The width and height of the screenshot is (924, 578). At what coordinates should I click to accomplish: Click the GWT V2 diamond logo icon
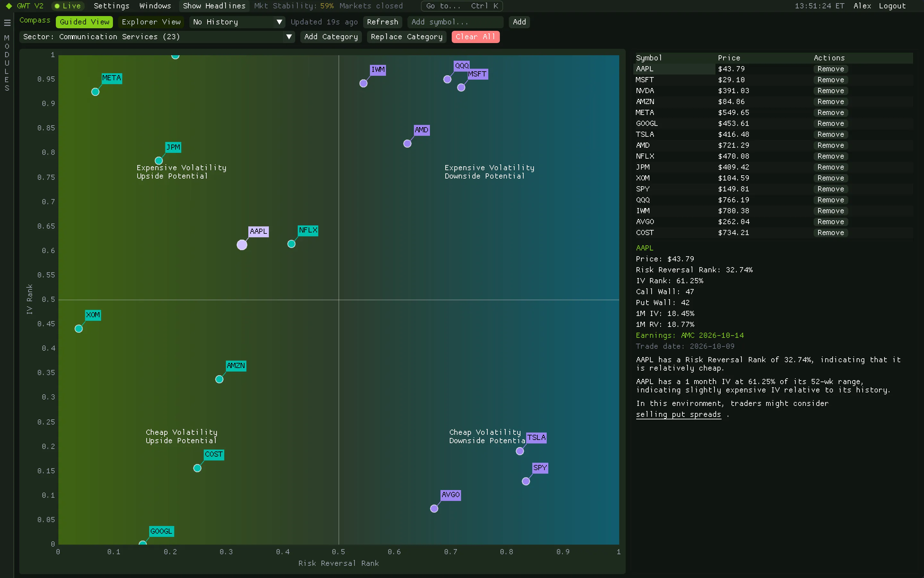click(x=9, y=6)
